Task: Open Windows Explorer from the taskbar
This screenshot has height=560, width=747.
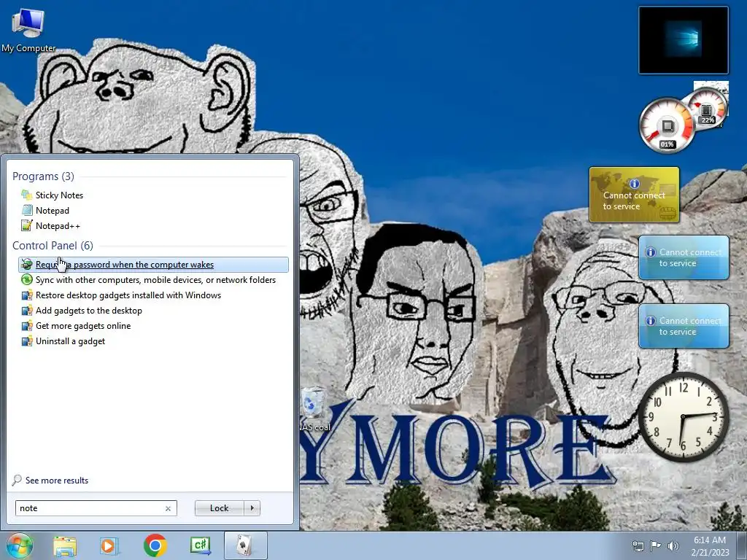Action: click(x=65, y=547)
